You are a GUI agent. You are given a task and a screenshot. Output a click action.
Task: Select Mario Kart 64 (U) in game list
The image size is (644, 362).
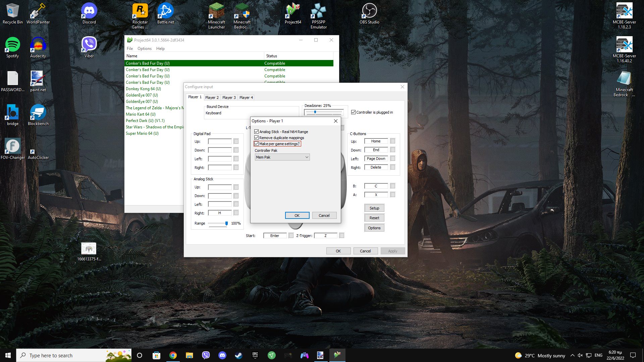(x=141, y=114)
